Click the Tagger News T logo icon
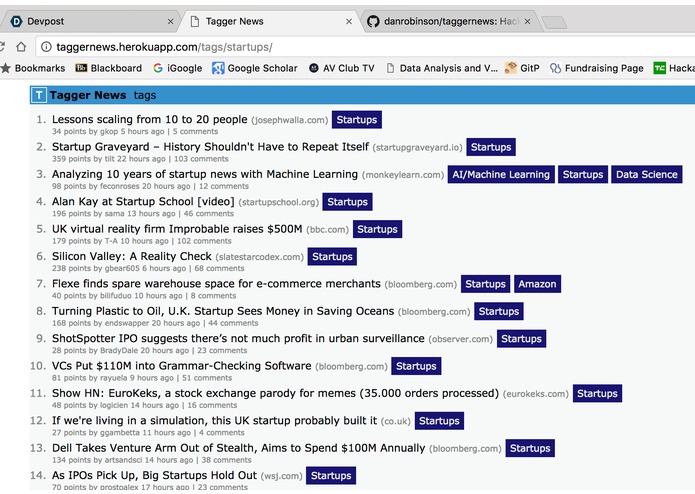Image resolution: width=695 pixels, height=494 pixels. [39, 95]
